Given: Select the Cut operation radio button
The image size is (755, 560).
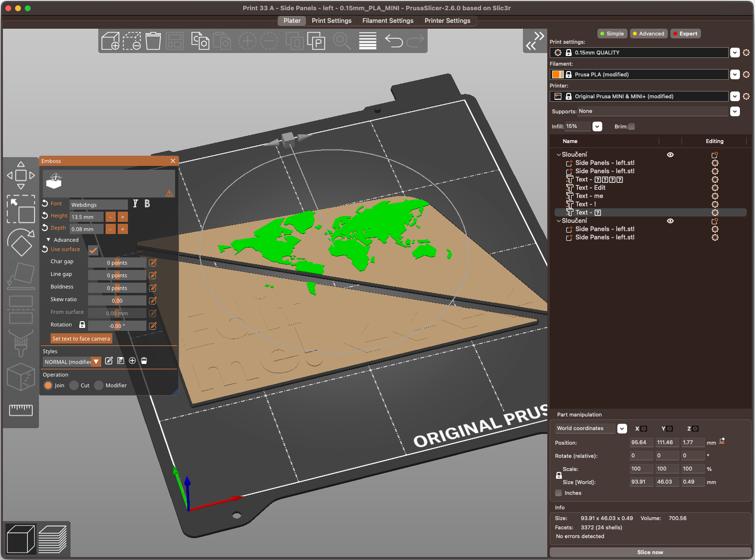Looking at the screenshot, I should (74, 385).
